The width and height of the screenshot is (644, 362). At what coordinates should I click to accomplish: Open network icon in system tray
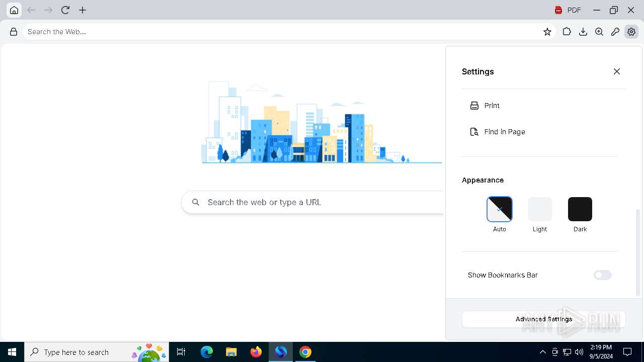(567, 352)
